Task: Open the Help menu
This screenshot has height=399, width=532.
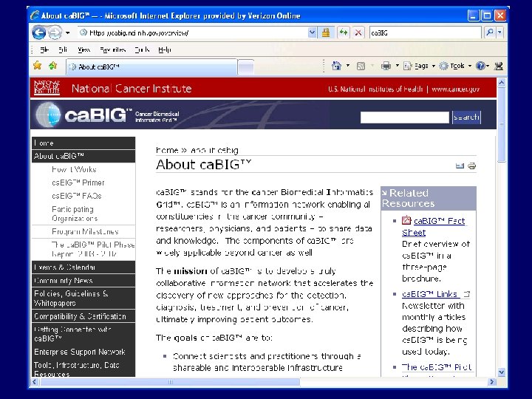Action: (x=165, y=50)
